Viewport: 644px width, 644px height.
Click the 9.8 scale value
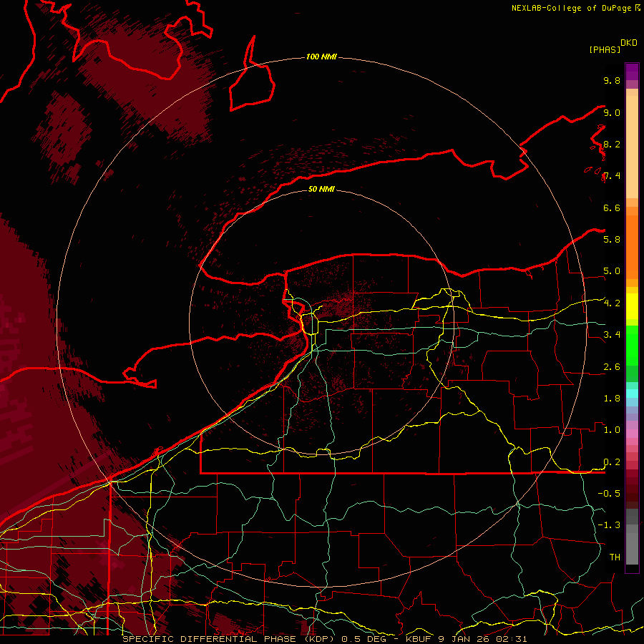tap(612, 80)
